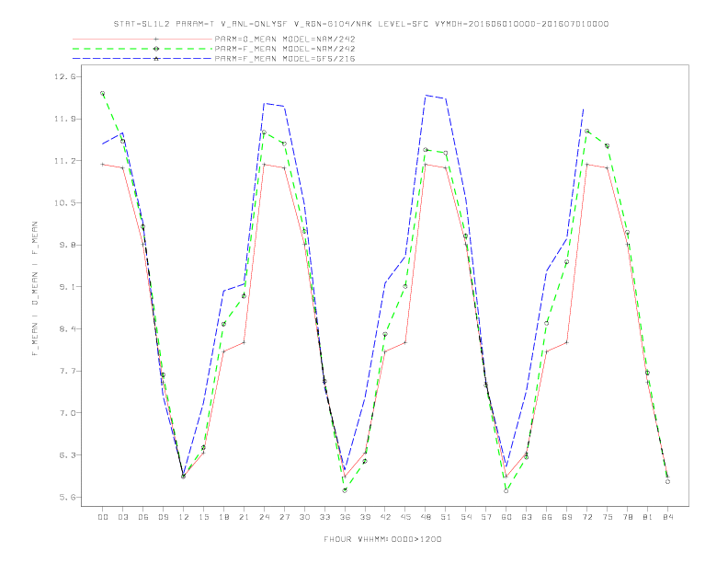Viewport: 728px width, 563px height.
Task: Click x-axis tick label 42
Action: click(x=385, y=517)
